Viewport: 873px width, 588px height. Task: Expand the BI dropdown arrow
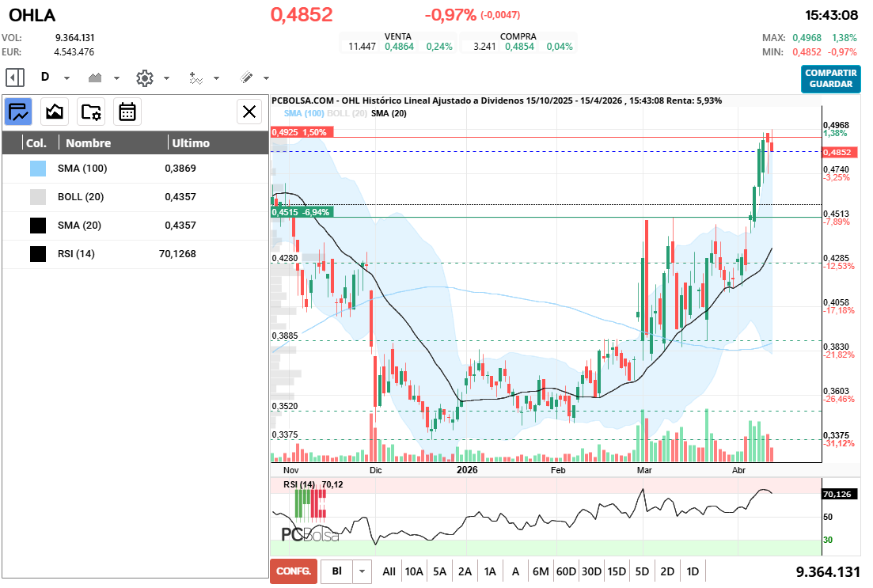click(362, 571)
